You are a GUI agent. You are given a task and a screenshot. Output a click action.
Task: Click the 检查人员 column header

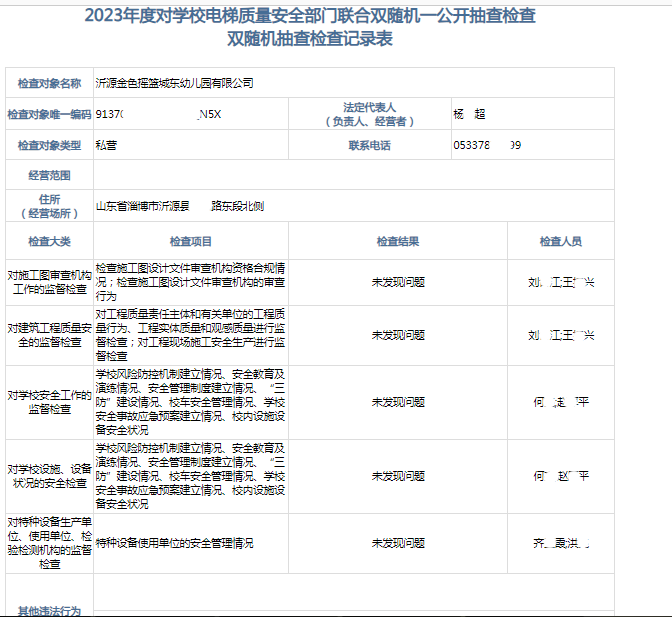pos(560,242)
